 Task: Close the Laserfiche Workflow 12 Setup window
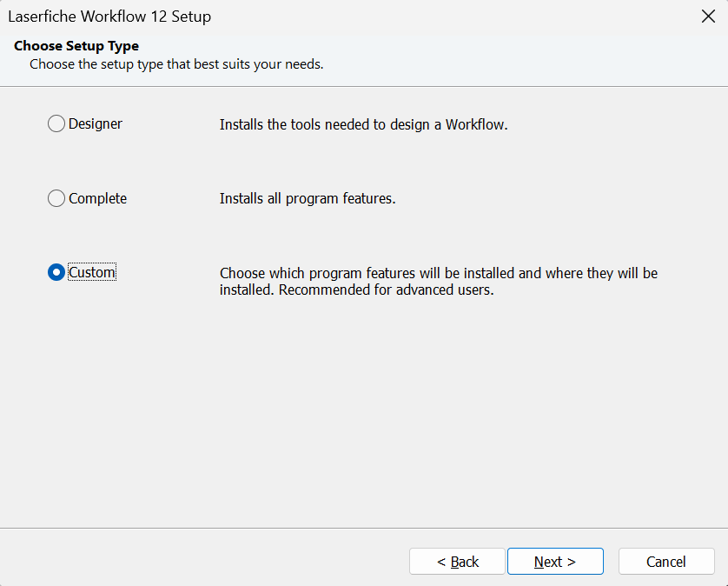707,17
